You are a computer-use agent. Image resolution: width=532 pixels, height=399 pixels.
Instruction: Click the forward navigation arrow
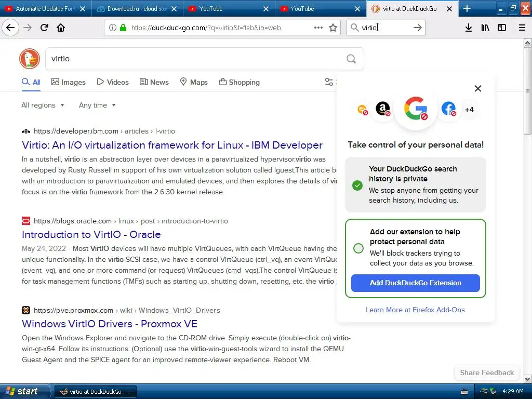pos(28,28)
